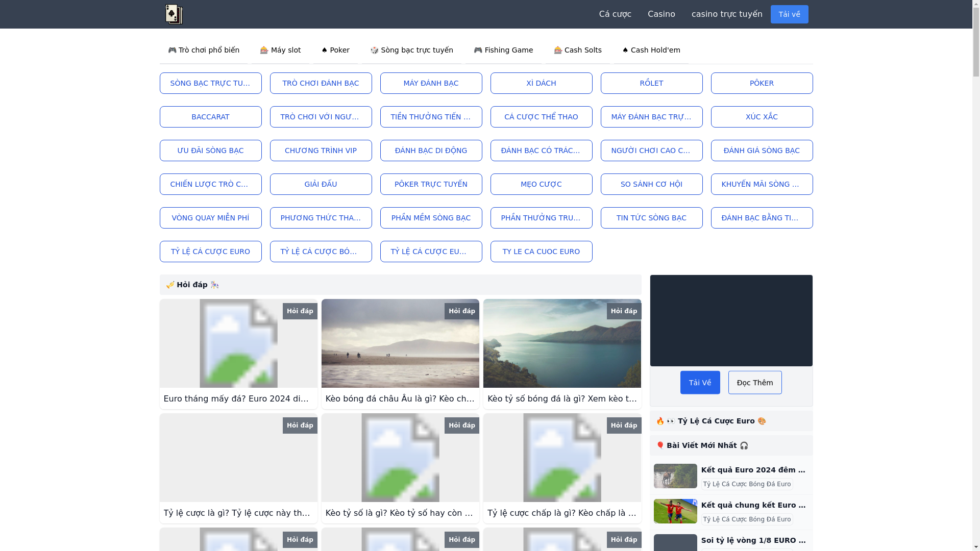Select the Fishing Game tab
Image resolution: width=980 pixels, height=551 pixels.
tap(503, 50)
